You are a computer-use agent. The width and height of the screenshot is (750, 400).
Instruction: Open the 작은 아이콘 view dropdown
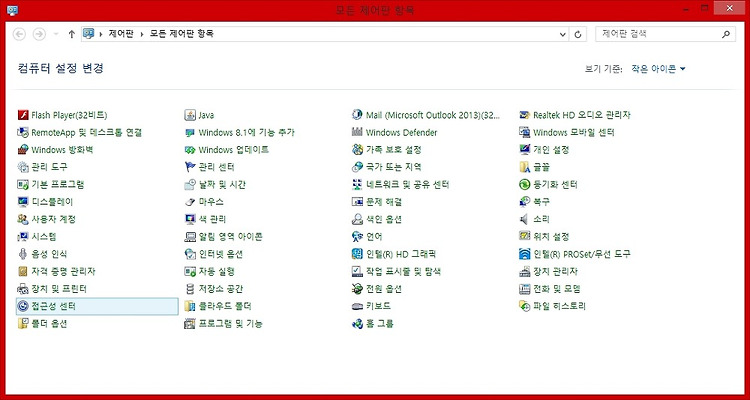[658, 69]
